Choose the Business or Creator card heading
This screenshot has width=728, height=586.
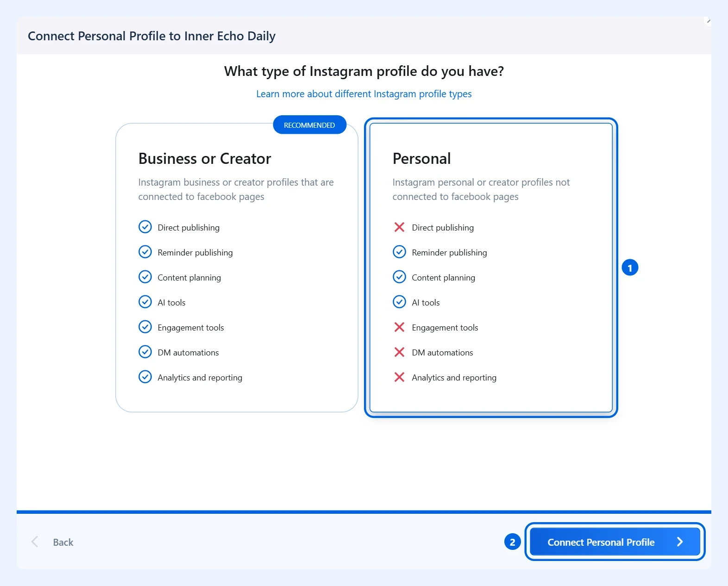tap(205, 159)
